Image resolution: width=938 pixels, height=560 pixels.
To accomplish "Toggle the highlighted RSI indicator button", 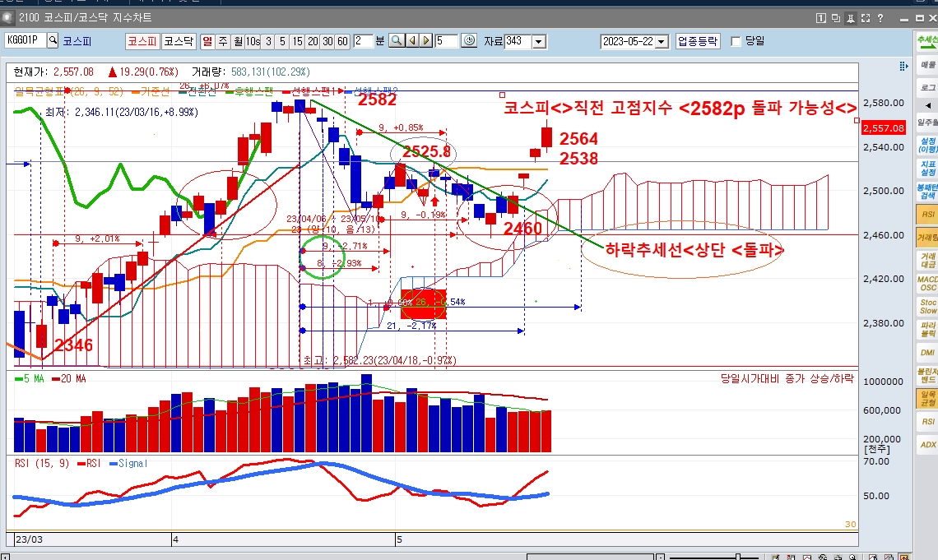I will point(927,214).
